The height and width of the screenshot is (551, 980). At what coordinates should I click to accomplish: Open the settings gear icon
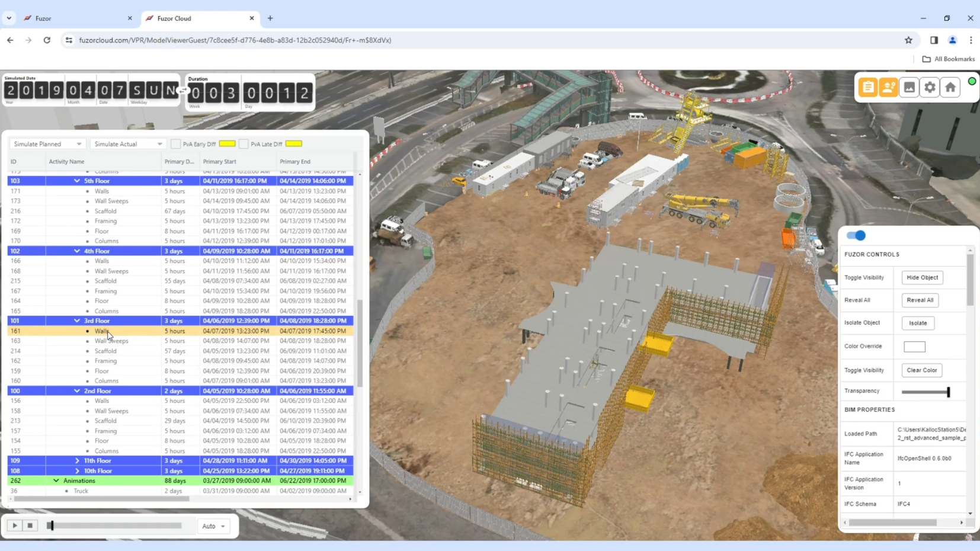(x=930, y=87)
